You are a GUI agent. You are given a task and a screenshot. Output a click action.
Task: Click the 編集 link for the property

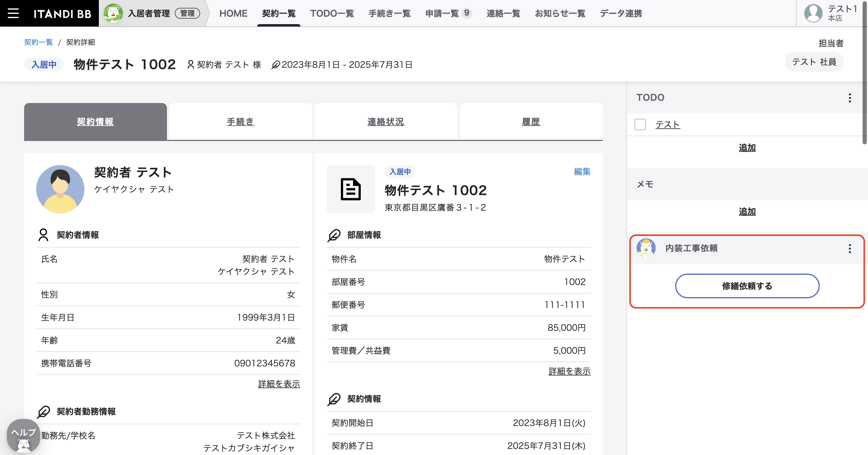click(582, 171)
